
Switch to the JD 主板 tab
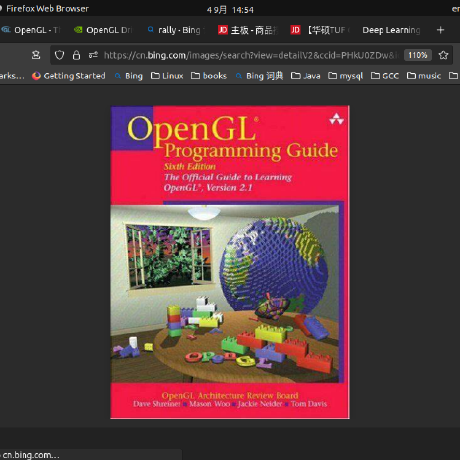(x=247, y=30)
